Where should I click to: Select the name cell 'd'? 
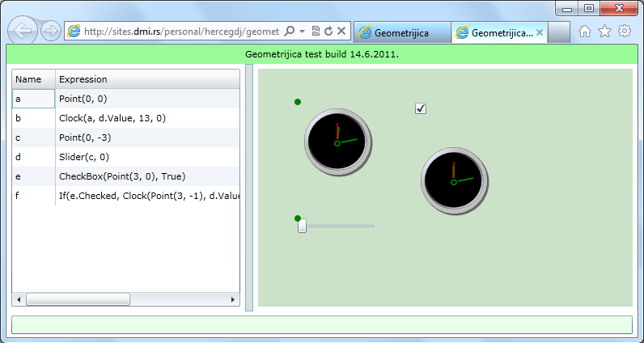coord(34,157)
